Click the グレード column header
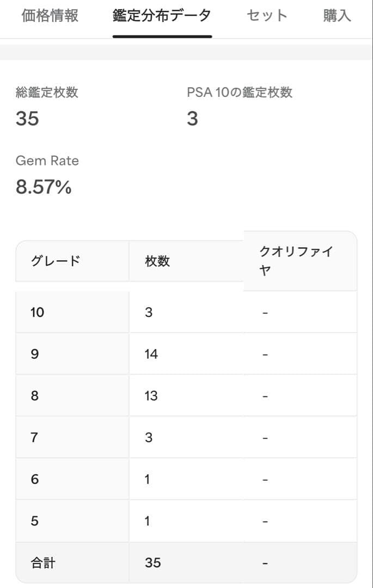Viewport: 373px width, 588px height. [x=56, y=261]
